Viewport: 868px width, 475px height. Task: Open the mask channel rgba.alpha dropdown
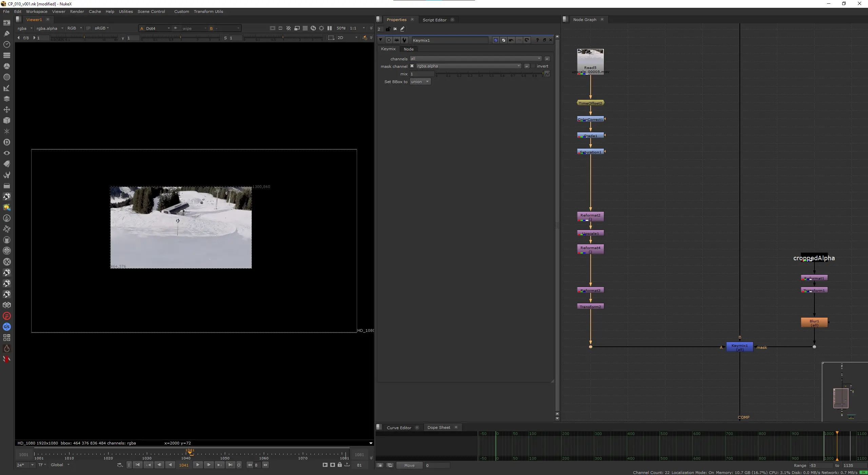(469, 66)
